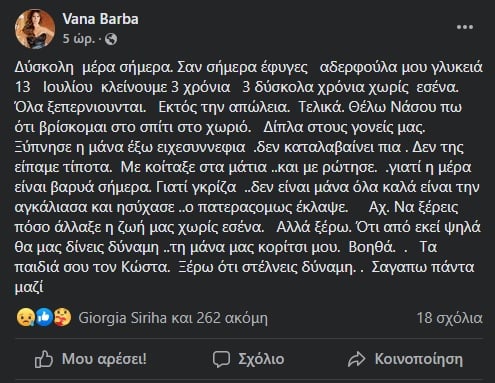Click the curved arrow share icon
This screenshot has height=383, width=495.
[x=357, y=359]
